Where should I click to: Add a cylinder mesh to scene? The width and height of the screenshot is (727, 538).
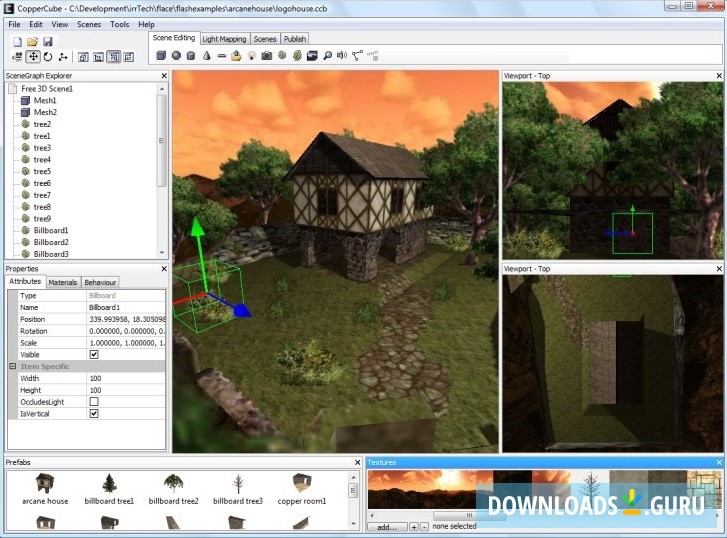[x=191, y=56]
